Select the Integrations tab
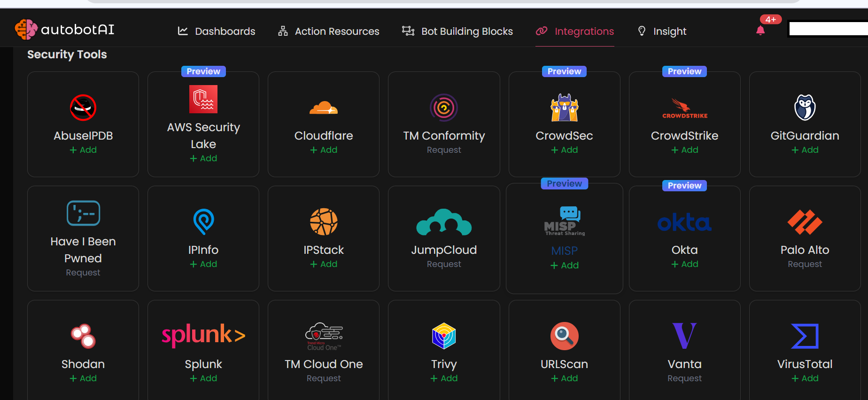Image resolution: width=868 pixels, height=400 pixels. (x=575, y=31)
